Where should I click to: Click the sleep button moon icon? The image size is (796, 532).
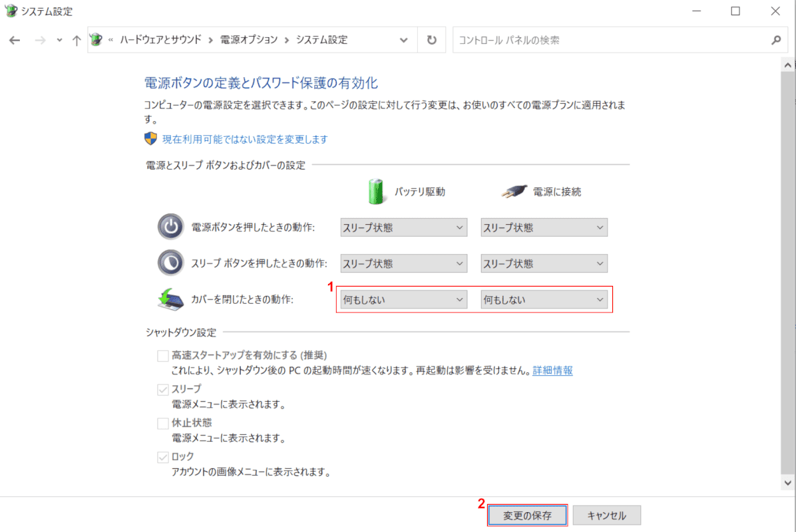170,263
